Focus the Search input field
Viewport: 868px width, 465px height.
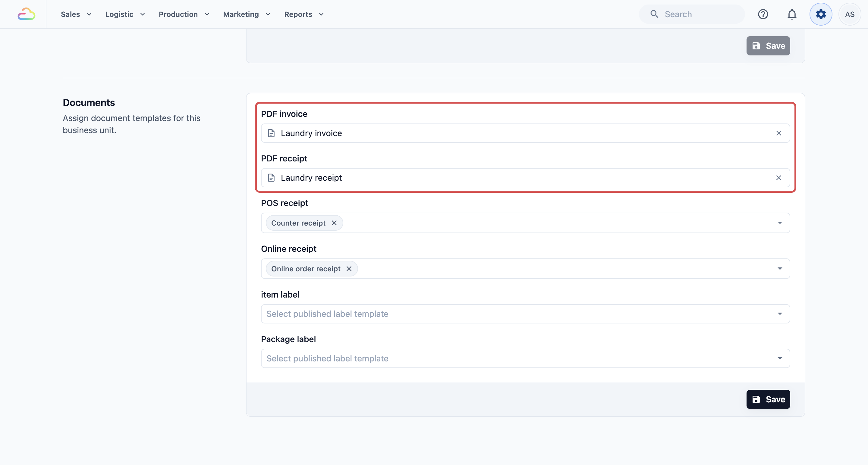pyautogui.click(x=692, y=14)
